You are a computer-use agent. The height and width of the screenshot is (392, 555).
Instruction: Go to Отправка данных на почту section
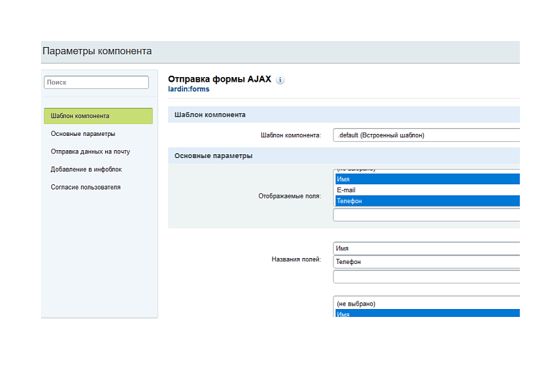pyautogui.click(x=90, y=152)
